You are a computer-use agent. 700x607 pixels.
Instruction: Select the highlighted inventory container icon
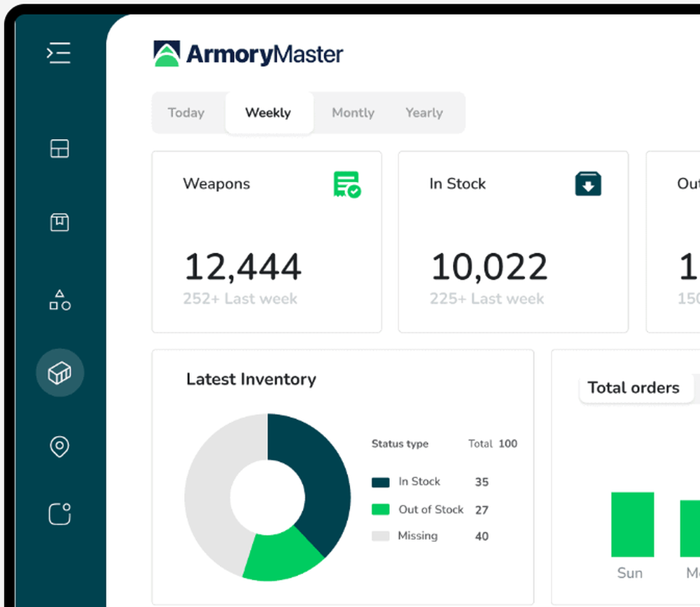coord(59,372)
